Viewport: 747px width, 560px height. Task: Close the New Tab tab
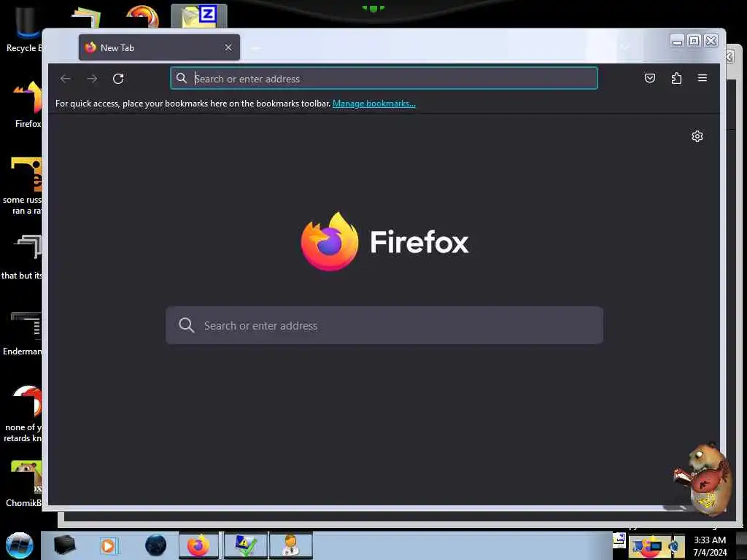(x=228, y=47)
